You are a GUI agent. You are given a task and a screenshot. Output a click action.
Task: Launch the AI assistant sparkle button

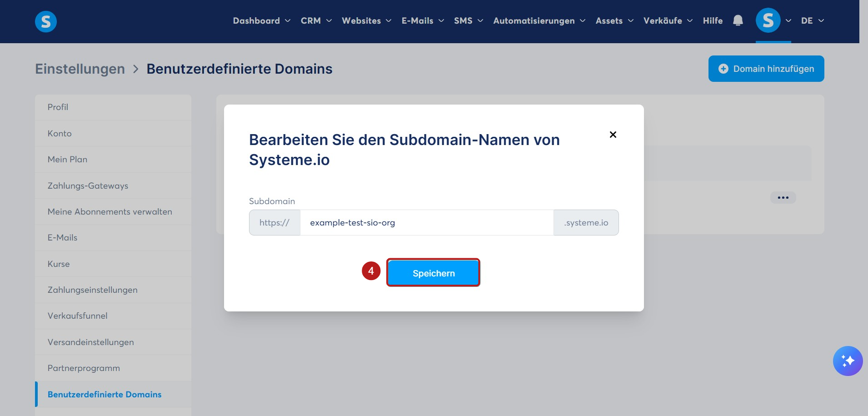(x=848, y=361)
